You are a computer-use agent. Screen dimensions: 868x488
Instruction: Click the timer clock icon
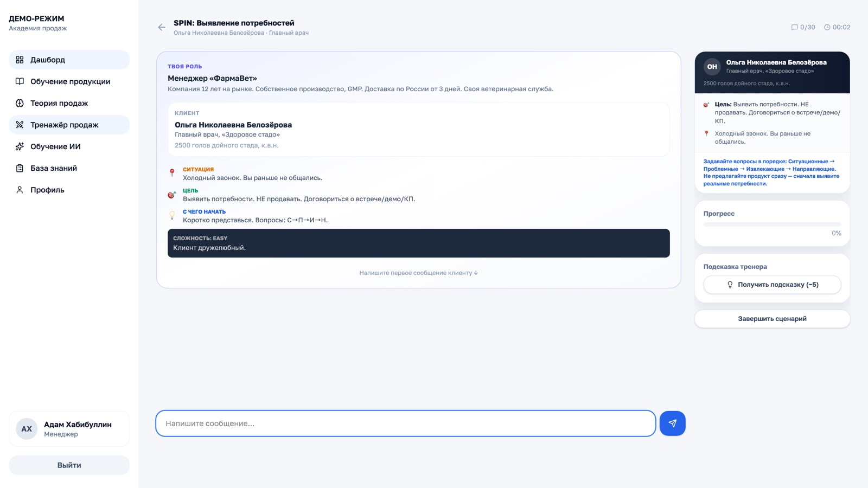click(827, 27)
